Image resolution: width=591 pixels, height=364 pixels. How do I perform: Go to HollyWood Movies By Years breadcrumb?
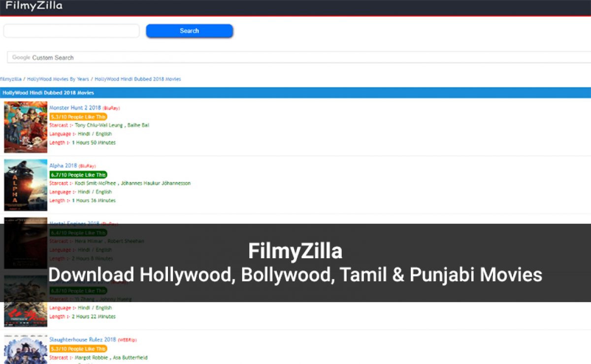[58, 79]
